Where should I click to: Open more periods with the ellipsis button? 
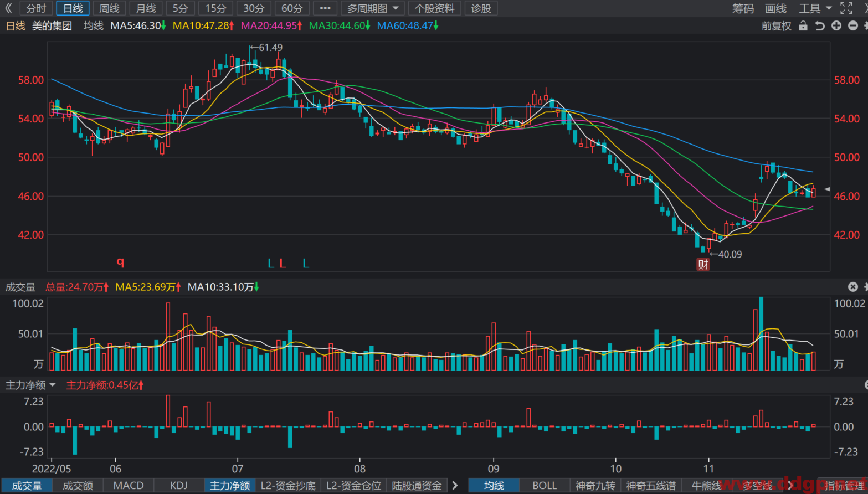point(325,8)
